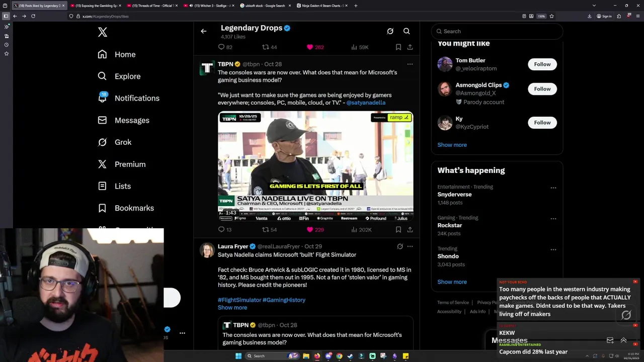
Task: Open the Ads info footer link
Action: point(477,312)
